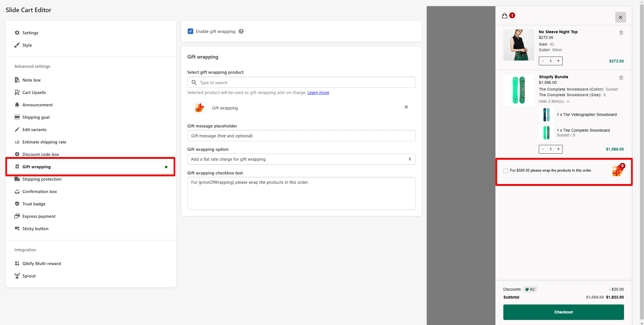This screenshot has height=325, width=644.
Task: Click the magnifier icon in product search
Action: coord(194,82)
